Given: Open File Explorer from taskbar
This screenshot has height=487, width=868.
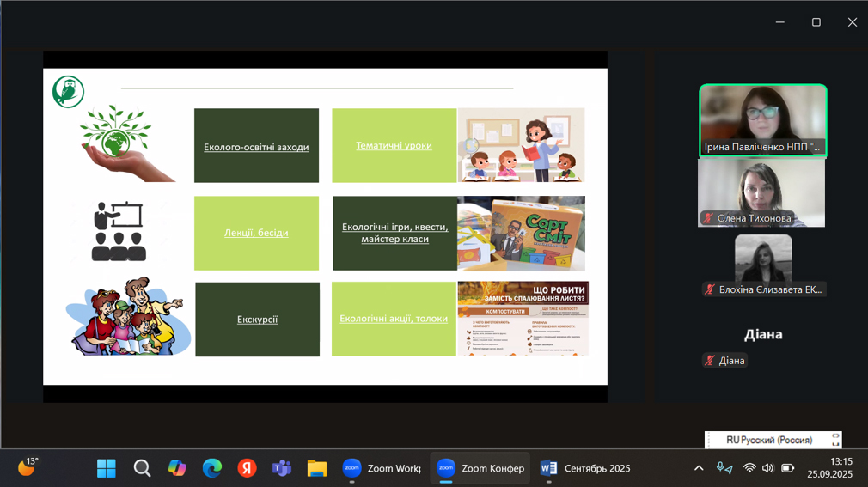Looking at the screenshot, I should [x=317, y=468].
